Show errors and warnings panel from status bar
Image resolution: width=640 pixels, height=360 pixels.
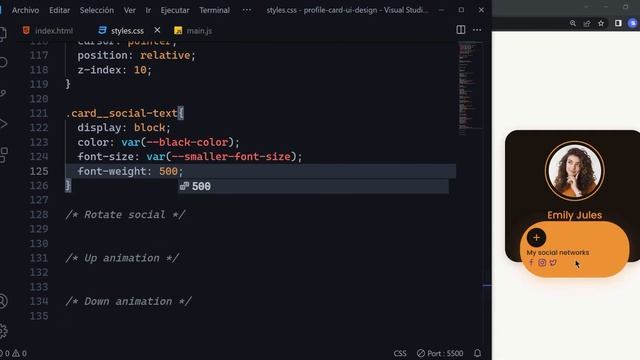[14, 353]
